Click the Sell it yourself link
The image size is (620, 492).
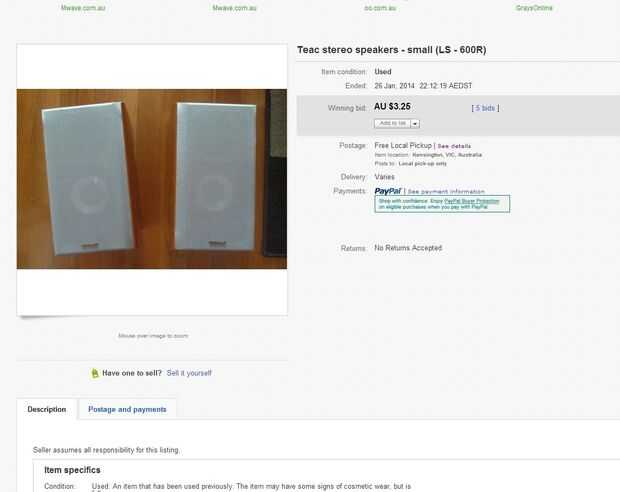click(x=189, y=373)
